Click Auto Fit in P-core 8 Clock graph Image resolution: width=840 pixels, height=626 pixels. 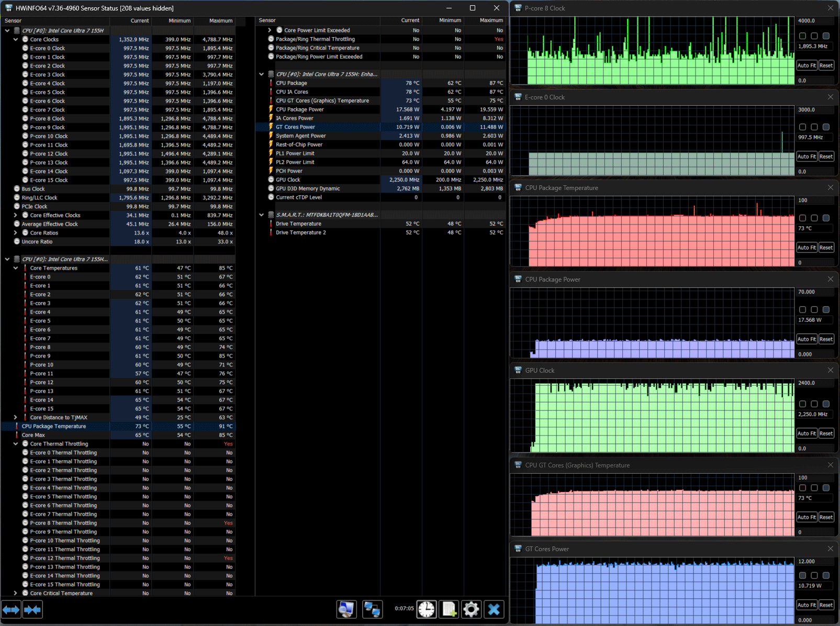coord(807,65)
